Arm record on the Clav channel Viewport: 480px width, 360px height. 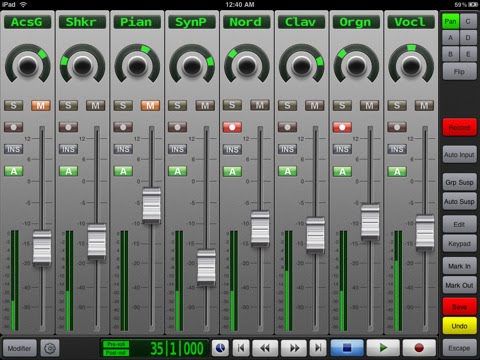click(287, 127)
